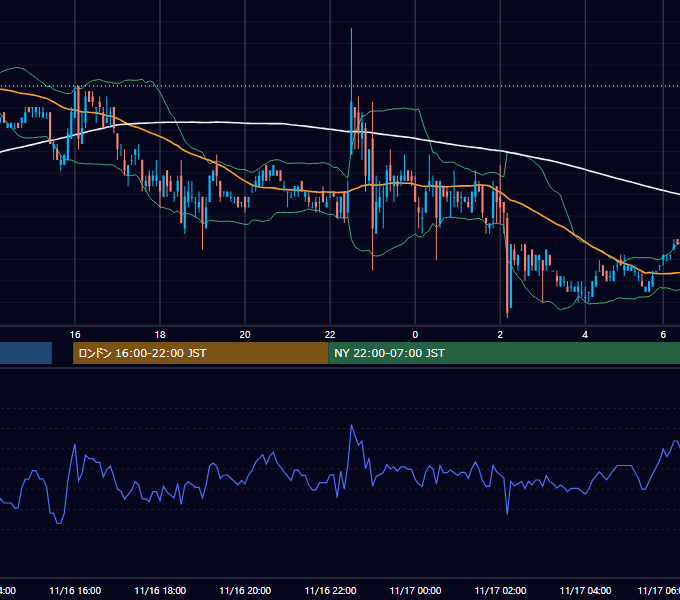
Task: Click the tall candle spike after 22:00
Action: point(351,91)
